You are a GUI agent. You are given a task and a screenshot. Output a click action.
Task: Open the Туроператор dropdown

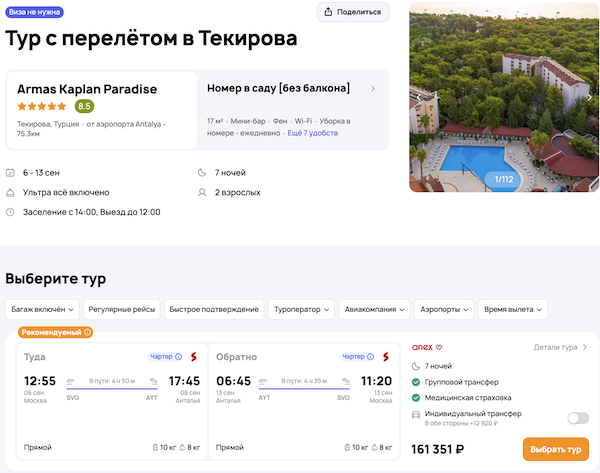[x=301, y=310]
